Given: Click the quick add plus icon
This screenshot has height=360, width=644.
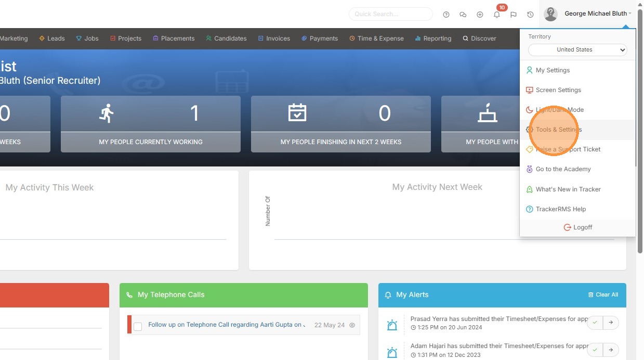Looking at the screenshot, I should (480, 15).
